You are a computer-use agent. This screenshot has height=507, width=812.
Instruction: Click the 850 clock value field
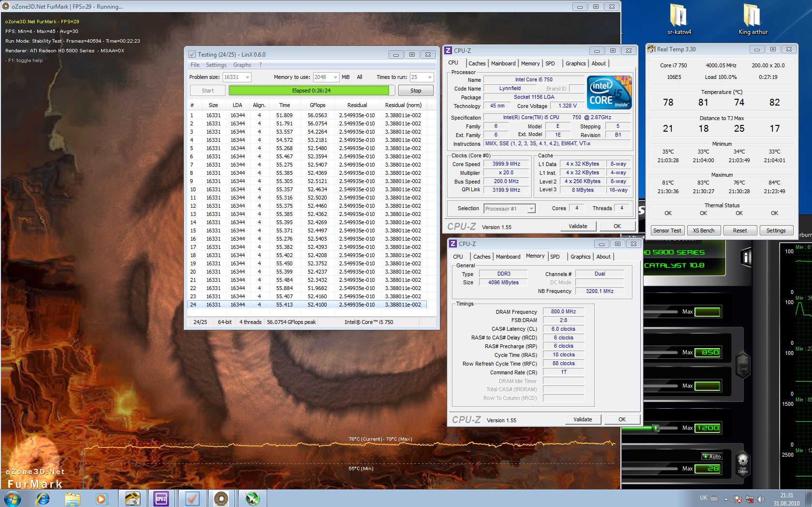tap(707, 353)
